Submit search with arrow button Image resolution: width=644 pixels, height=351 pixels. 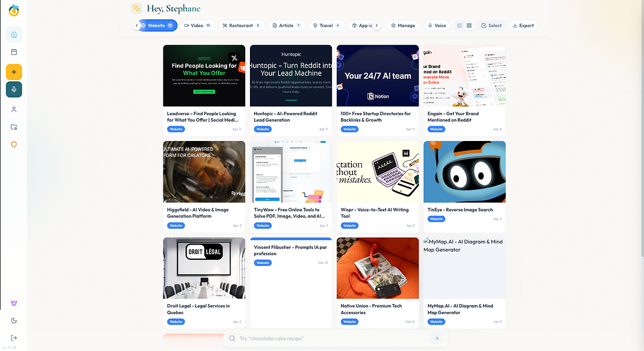[437, 338]
